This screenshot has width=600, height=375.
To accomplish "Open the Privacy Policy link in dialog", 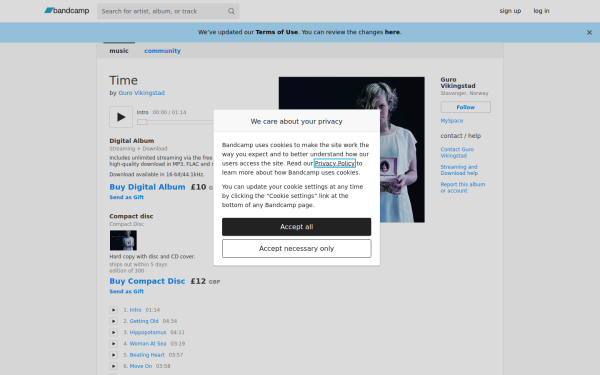I will [x=334, y=163].
